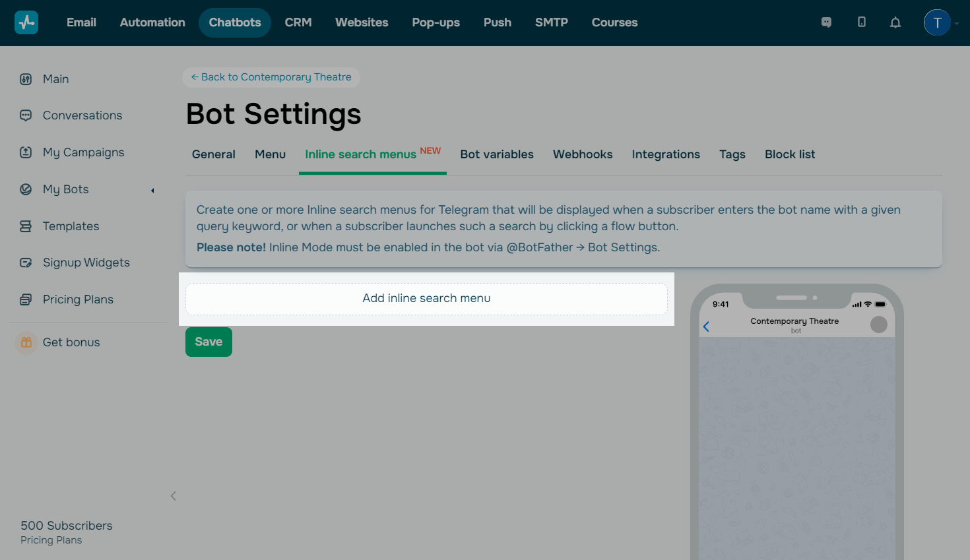Screen dimensions: 970x560
Task: Click Get bonus in the sidebar
Action: click(x=71, y=342)
